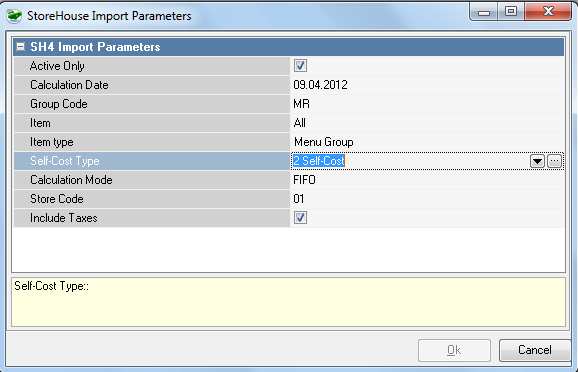Select the Calculation Date value 09.04.2012
Viewport: 578px width, 372px height.
coord(320,85)
